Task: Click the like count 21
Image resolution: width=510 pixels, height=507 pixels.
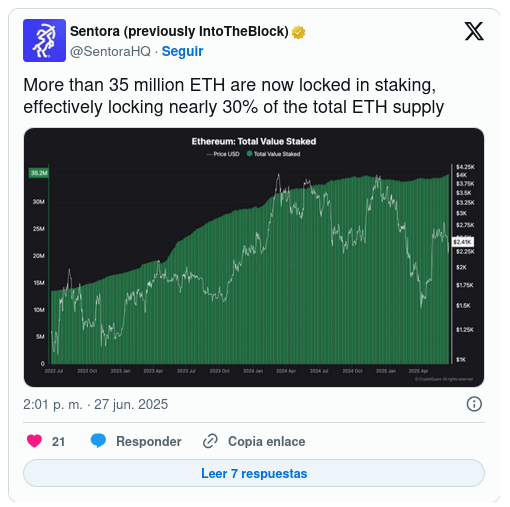Action: tap(58, 441)
